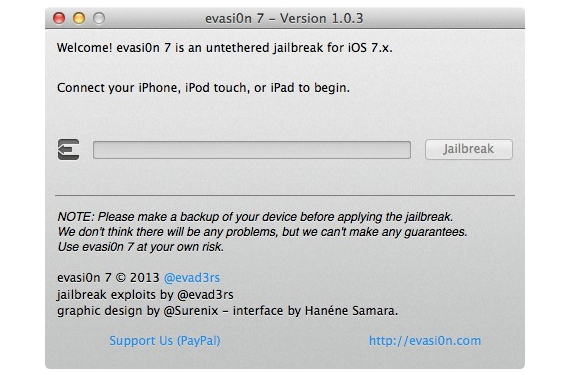Minimize the evasi0n window with yellow button

click(79, 18)
